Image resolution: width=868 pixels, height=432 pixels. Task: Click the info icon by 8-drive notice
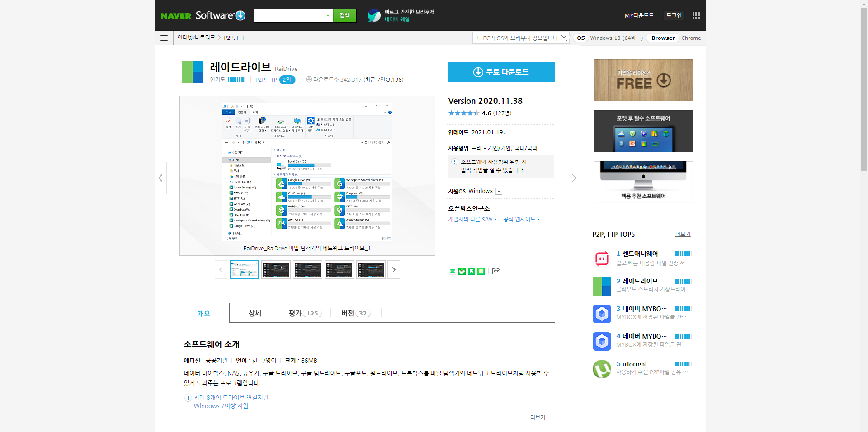(x=188, y=398)
